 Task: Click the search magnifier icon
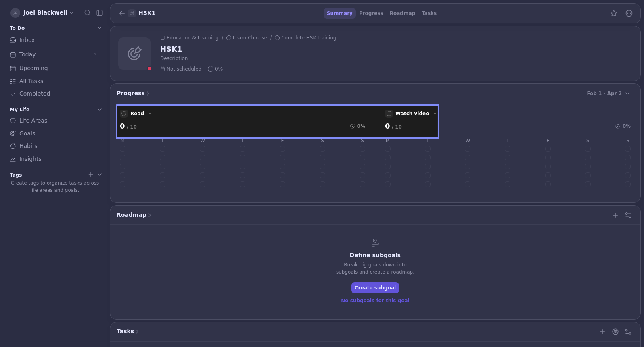[x=87, y=13]
